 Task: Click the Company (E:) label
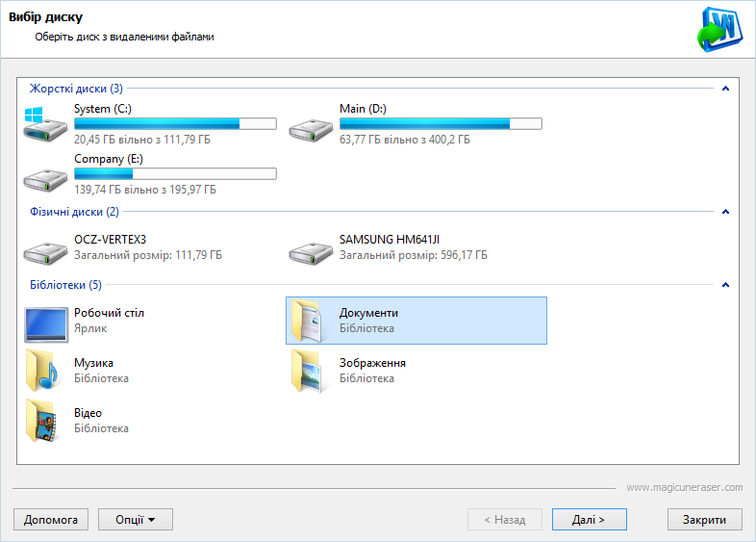pyautogui.click(x=109, y=159)
